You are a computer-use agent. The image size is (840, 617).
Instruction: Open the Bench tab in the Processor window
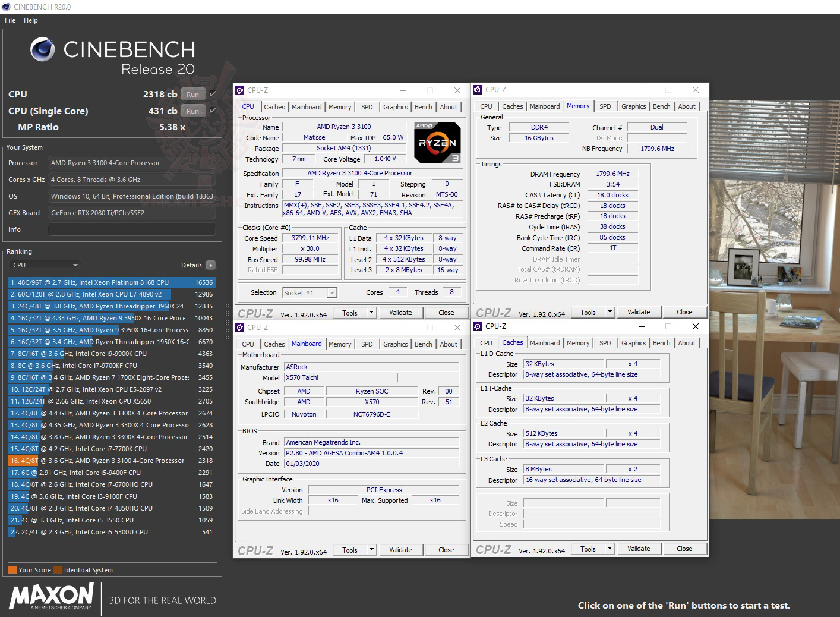(424, 107)
